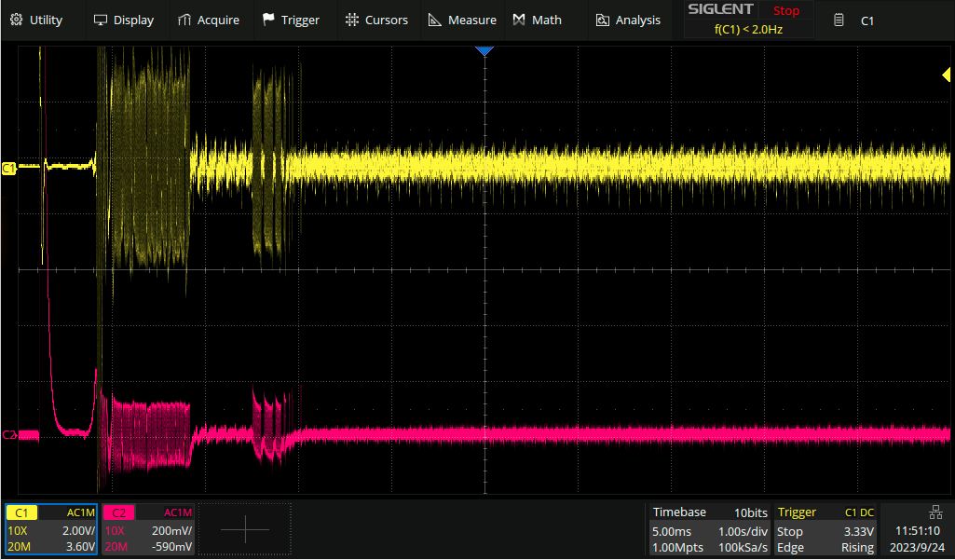Click the 1.00s/div horizontal scale
Screen dimensions: 955x560
point(744,531)
